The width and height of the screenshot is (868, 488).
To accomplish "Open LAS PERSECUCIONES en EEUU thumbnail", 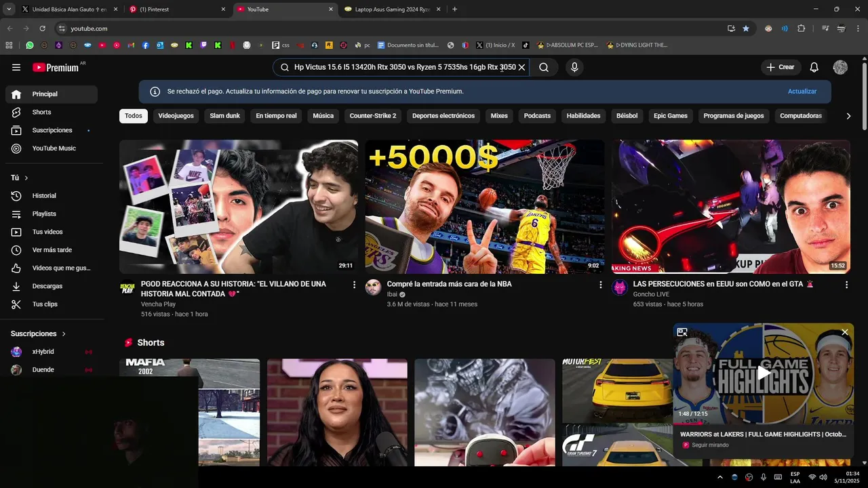I will coord(731,207).
